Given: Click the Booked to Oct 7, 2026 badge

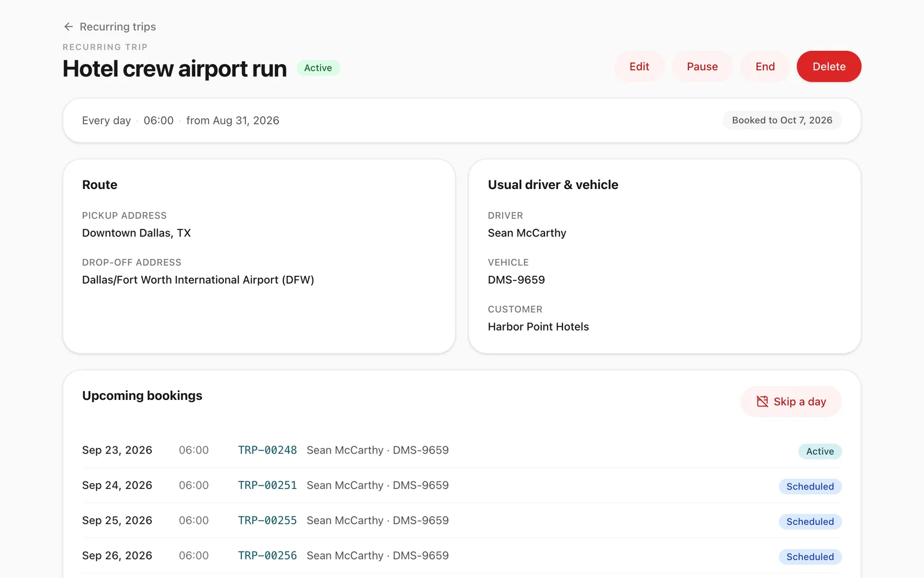Looking at the screenshot, I should click(x=782, y=120).
